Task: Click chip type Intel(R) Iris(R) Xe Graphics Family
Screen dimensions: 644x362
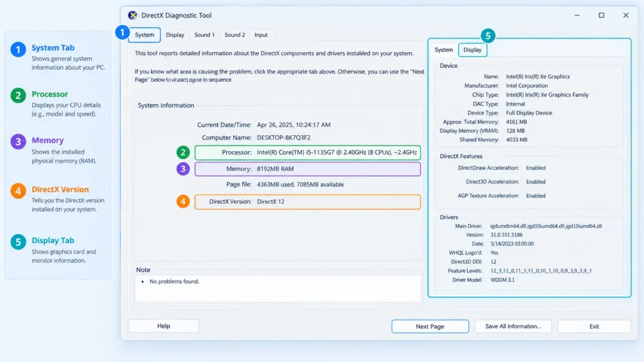Action: tap(547, 94)
